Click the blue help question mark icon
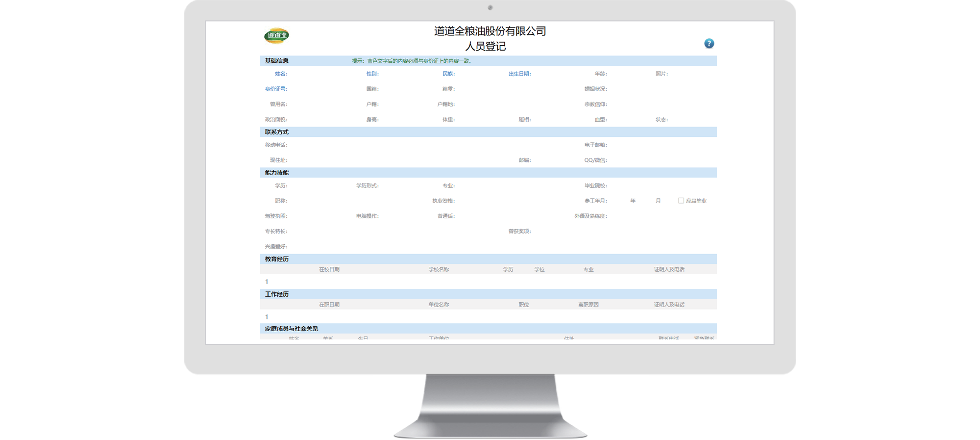This screenshot has width=980, height=440. click(709, 44)
